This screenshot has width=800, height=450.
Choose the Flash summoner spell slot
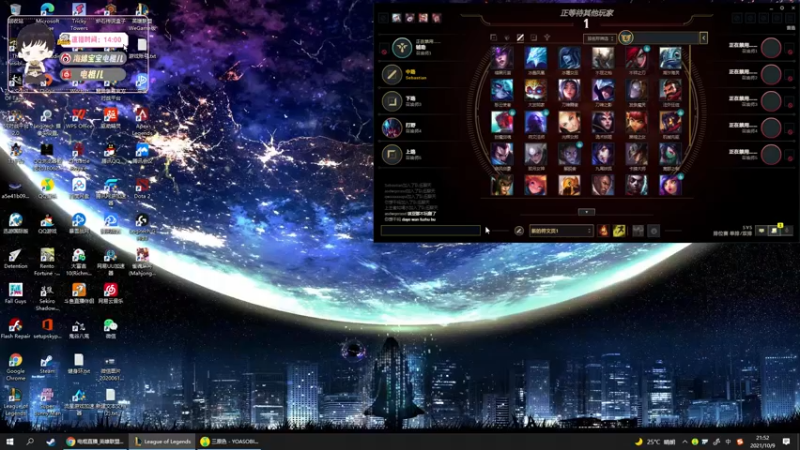click(x=619, y=231)
